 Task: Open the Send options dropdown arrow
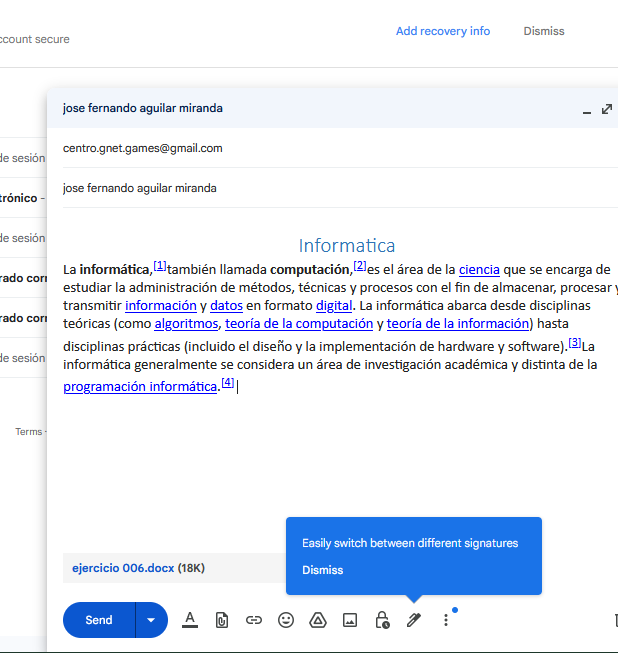coord(151,620)
